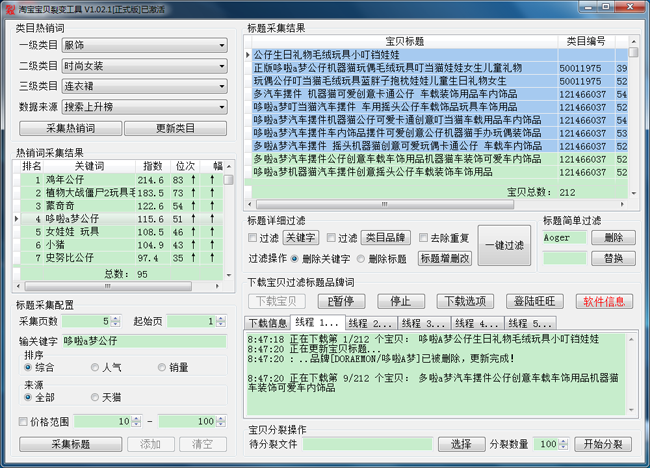Open the 线程 2 tab
Image resolution: width=650 pixels, height=468 pixels.
[x=370, y=323]
